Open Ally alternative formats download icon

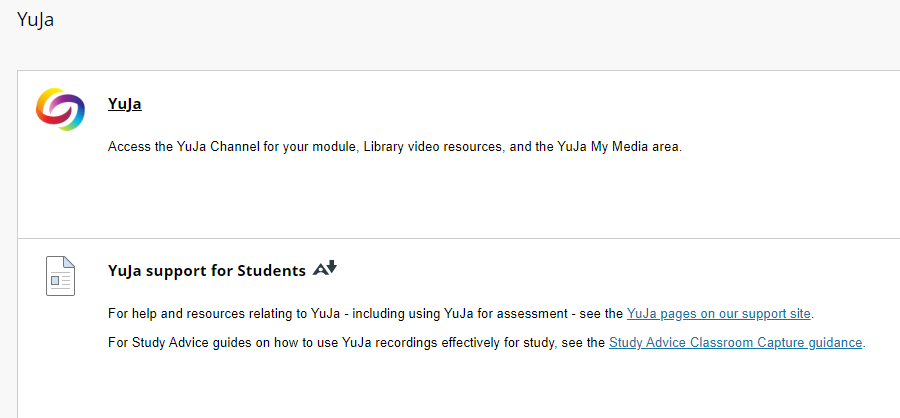(325, 268)
